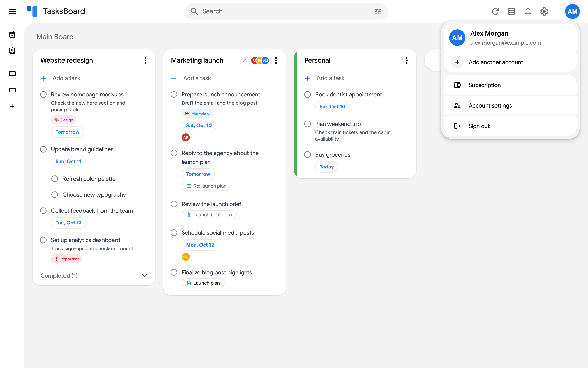Select Add another account
Viewport: 588px width, 368px height.
click(510, 62)
